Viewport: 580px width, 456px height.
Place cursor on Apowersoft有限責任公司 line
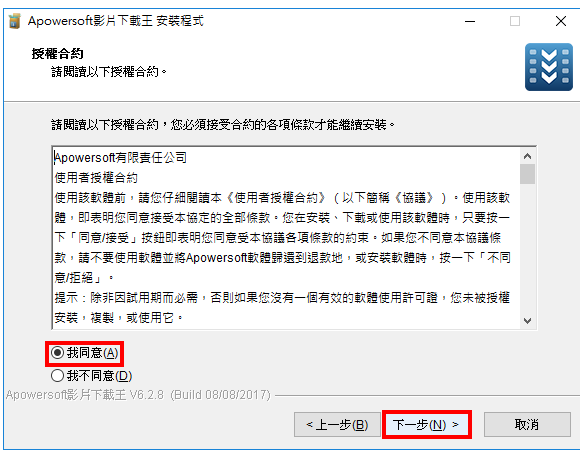121,158
